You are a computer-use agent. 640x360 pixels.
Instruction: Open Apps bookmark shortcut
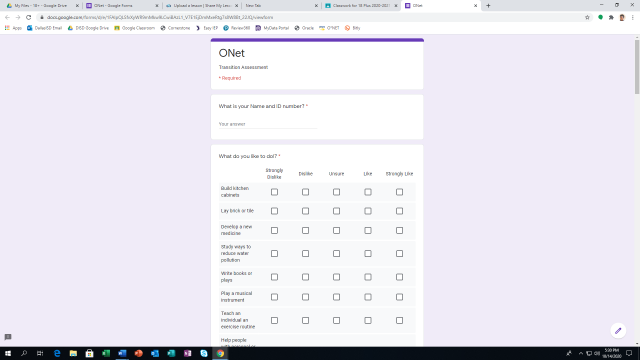(x=13, y=28)
